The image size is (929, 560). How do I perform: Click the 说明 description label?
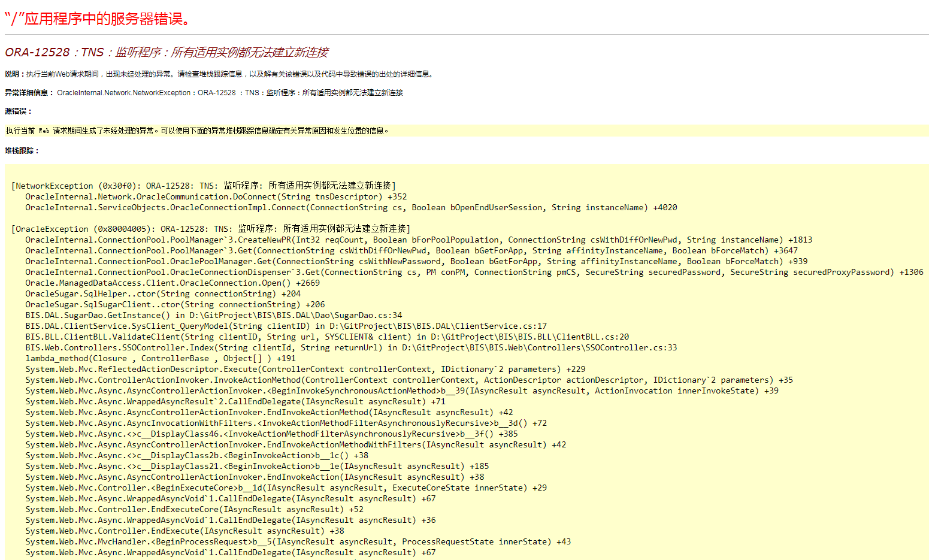(14, 74)
